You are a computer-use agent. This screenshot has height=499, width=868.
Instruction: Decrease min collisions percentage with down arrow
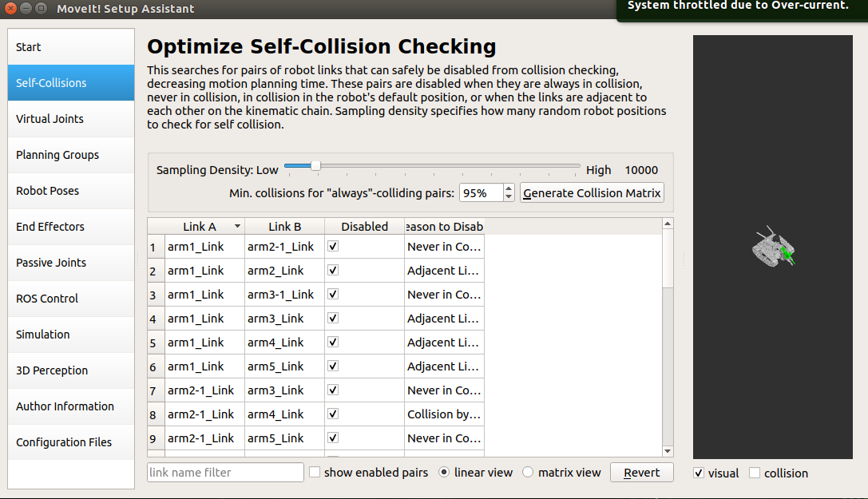click(509, 197)
